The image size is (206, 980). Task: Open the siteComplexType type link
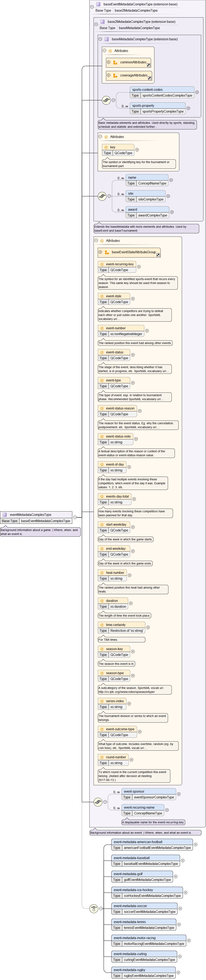pos(151,199)
